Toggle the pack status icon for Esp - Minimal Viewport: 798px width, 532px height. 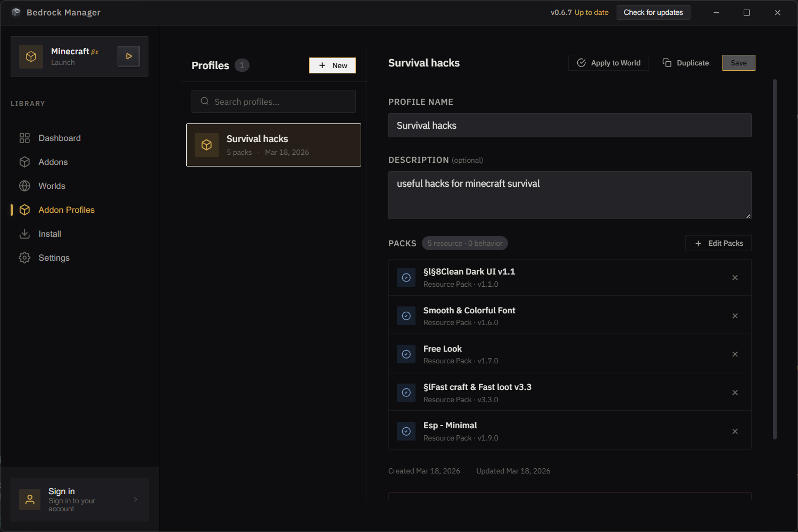[x=406, y=431]
